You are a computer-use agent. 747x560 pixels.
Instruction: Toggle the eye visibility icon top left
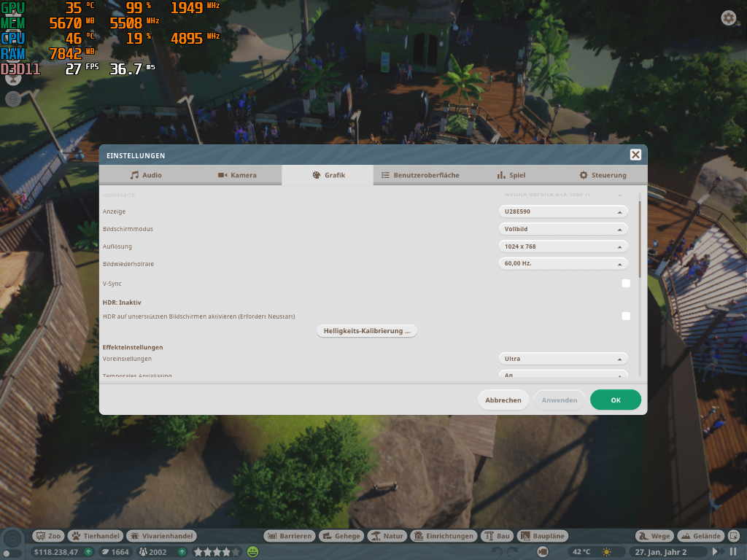point(13,99)
